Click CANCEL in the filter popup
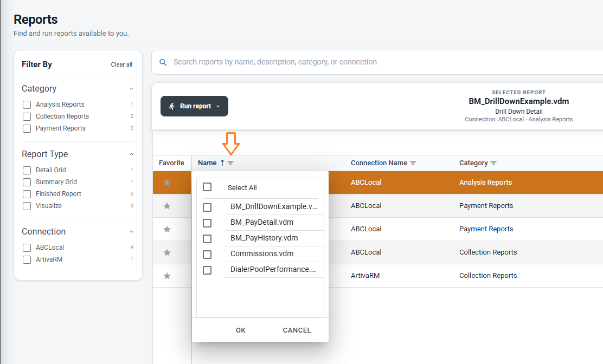The width and height of the screenshot is (603, 364). (x=297, y=330)
